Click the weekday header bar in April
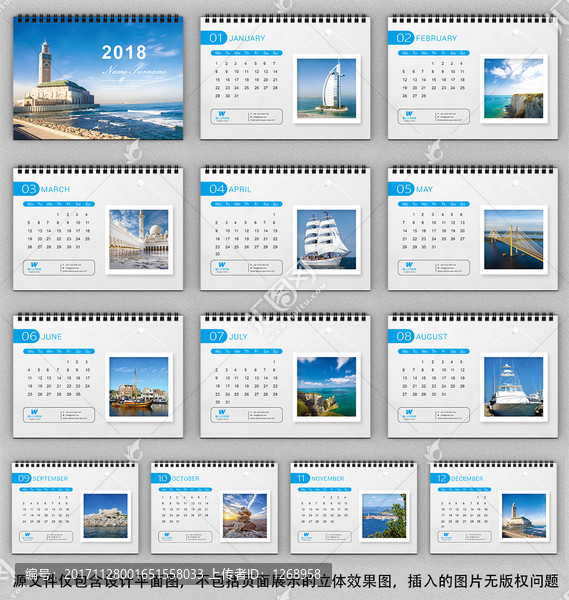Image resolution: width=569 pixels, height=600 pixels. point(247,204)
